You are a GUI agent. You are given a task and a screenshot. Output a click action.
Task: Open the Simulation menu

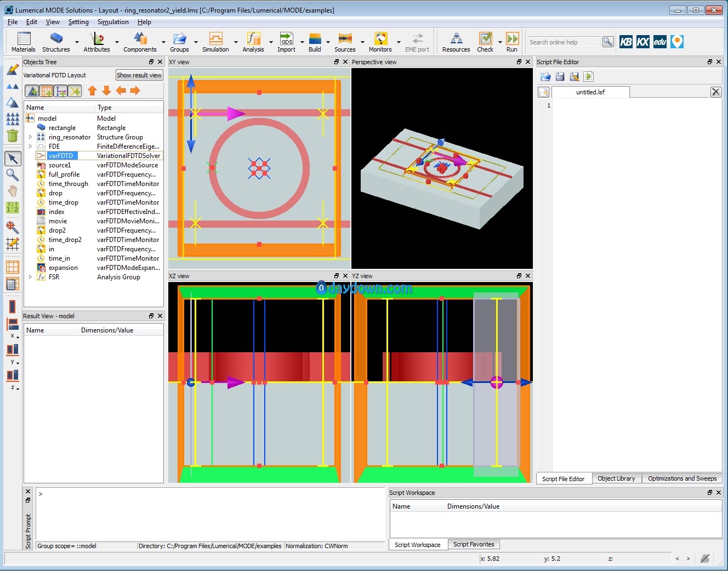click(x=113, y=22)
